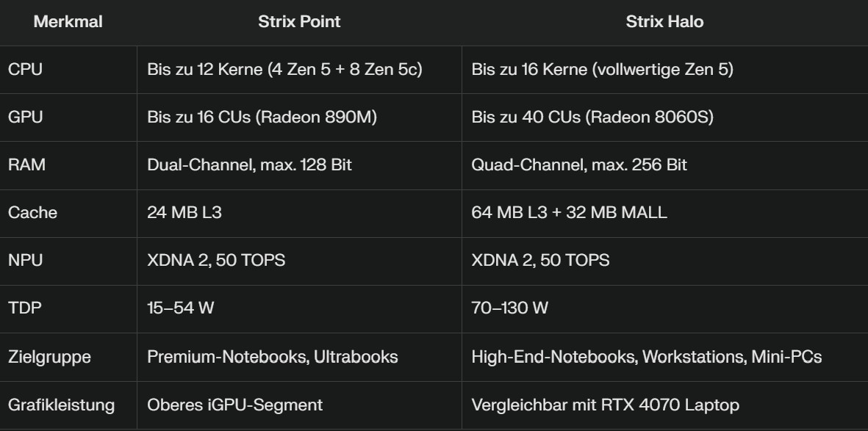The width and height of the screenshot is (868, 431).
Task: Select the RAM row label
Action: click(26, 165)
